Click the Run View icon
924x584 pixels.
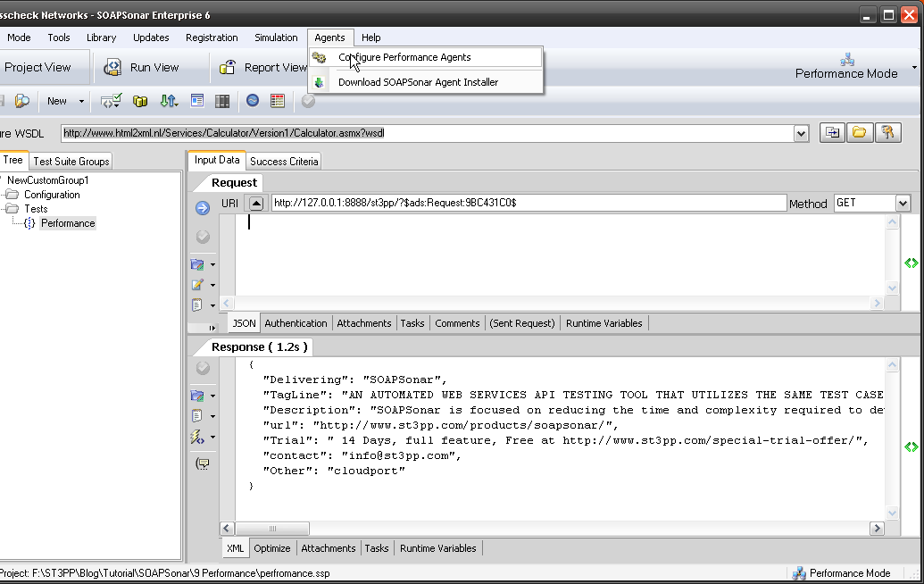click(x=112, y=67)
